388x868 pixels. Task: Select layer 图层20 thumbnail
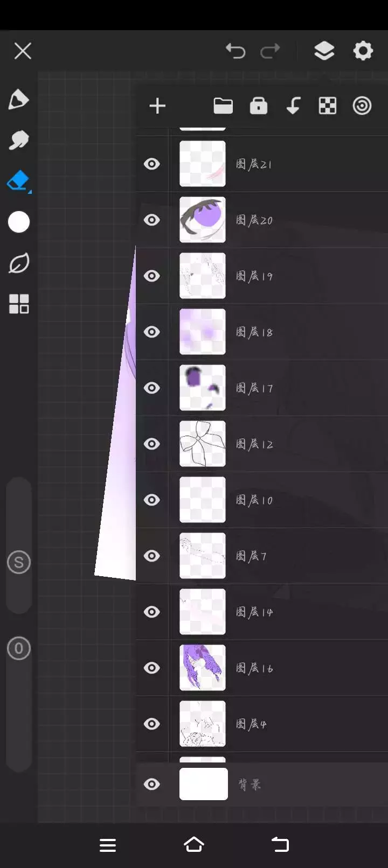[203, 220]
